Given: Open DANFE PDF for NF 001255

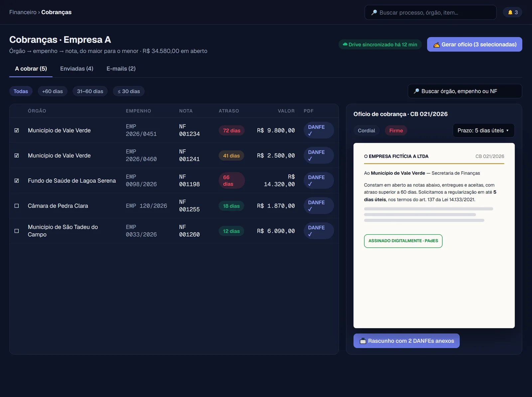Looking at the screenshot, I should tap(319, 206).
